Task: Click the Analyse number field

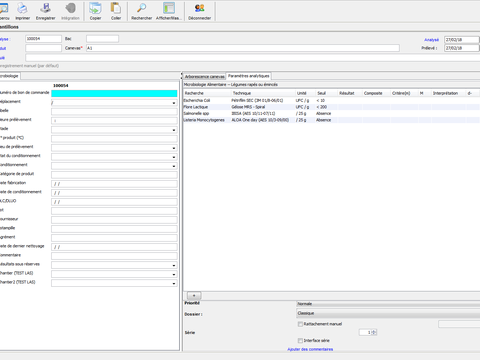Action: [x=43, y=39]
